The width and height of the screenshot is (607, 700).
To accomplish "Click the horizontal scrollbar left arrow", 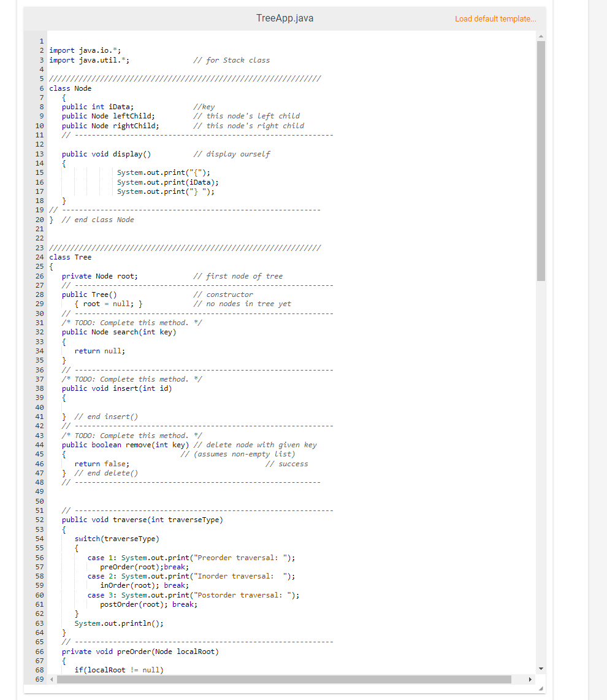I will pyautogui.click(x=50, y=679).
